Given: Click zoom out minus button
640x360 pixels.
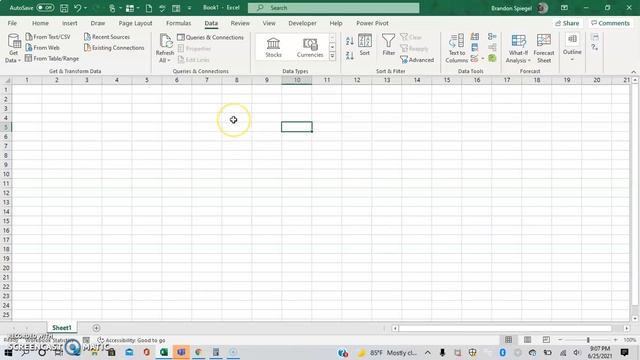Looking at the screenshot, I should tap(560, 340).
